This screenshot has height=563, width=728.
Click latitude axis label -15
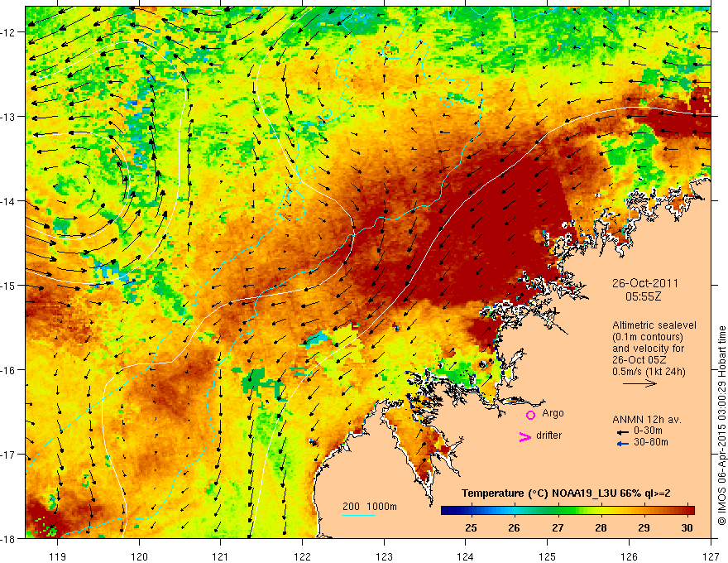point(8,286)
